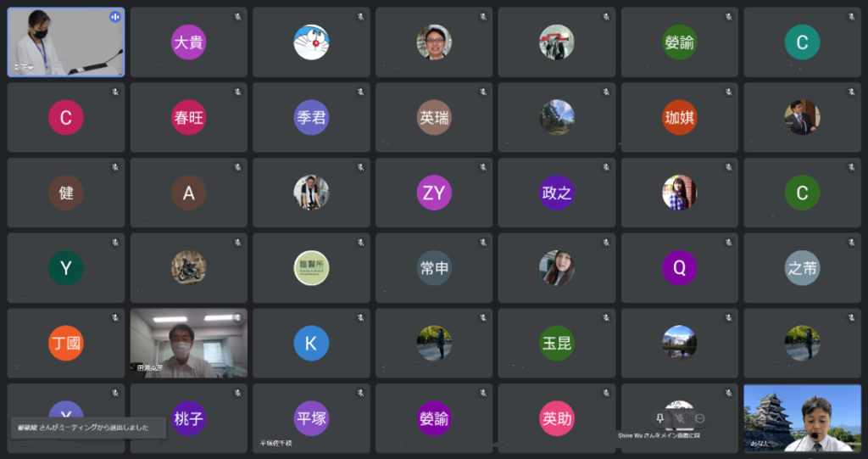Viewport: 868px width, 459px height.
Task: Open the masked man's live video tile
Action: [189, 343]
